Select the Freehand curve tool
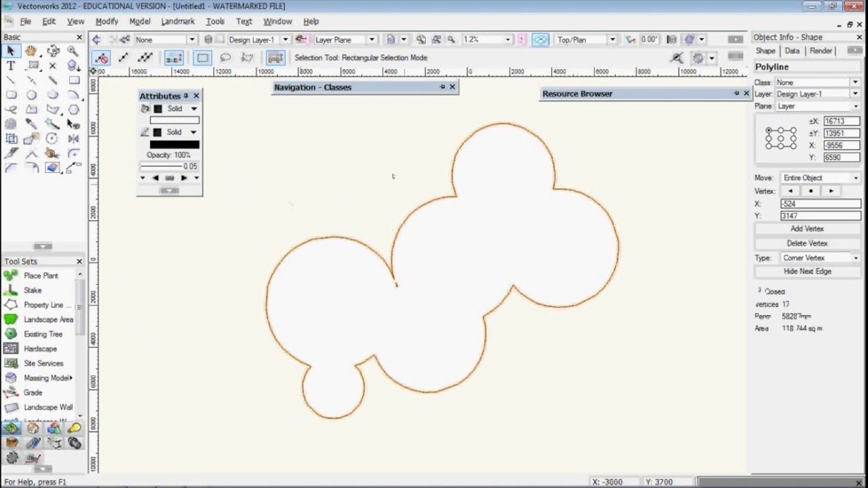This screenshot has width=868, height=488. (10, 109)
